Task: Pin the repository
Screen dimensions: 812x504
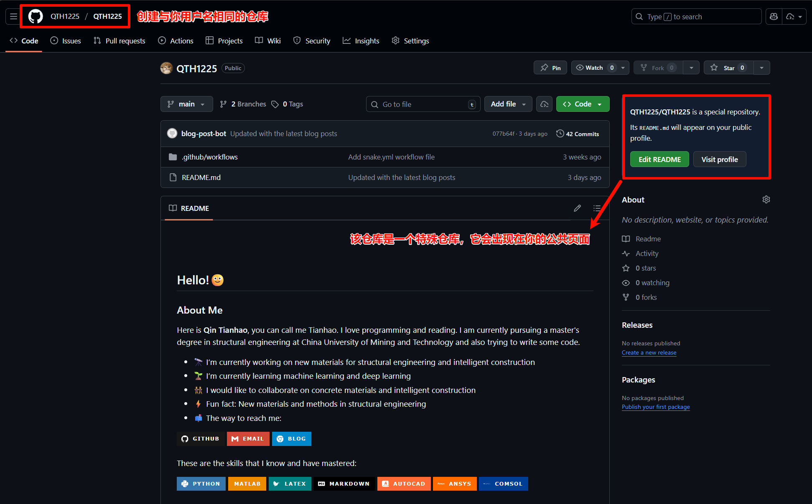Action: pos(550,67)
